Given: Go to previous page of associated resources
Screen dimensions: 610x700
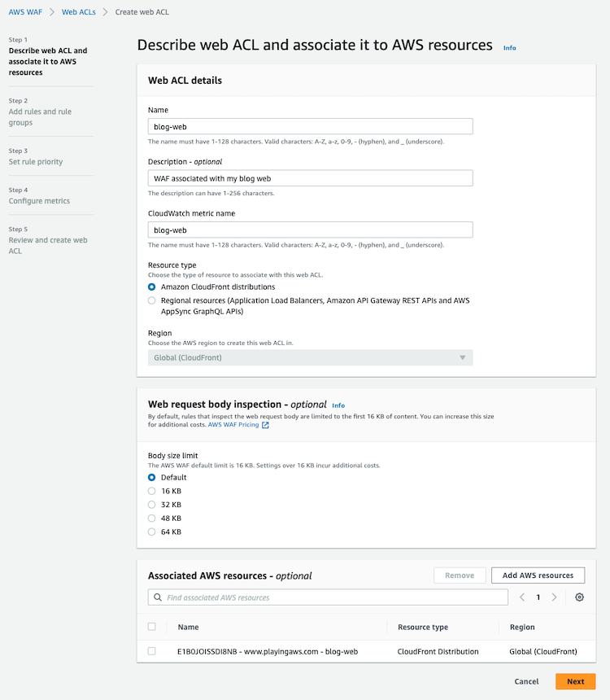Looking at the screenshot, I should 521,597.
